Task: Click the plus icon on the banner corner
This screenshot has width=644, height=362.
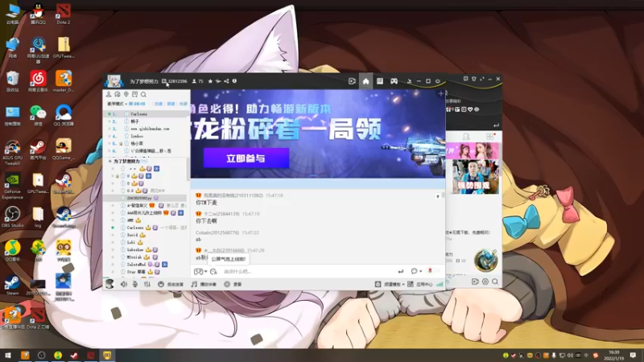Action: [440, 94]
